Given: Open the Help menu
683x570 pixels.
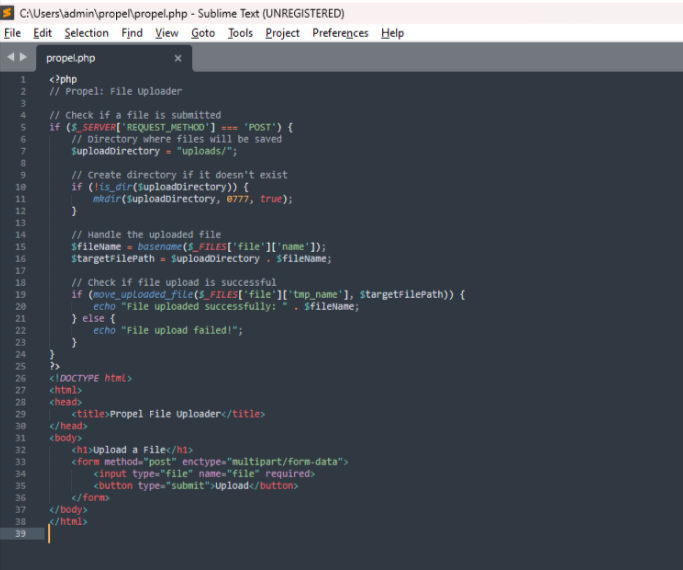Looking at the screenshot, I should 392,33.
